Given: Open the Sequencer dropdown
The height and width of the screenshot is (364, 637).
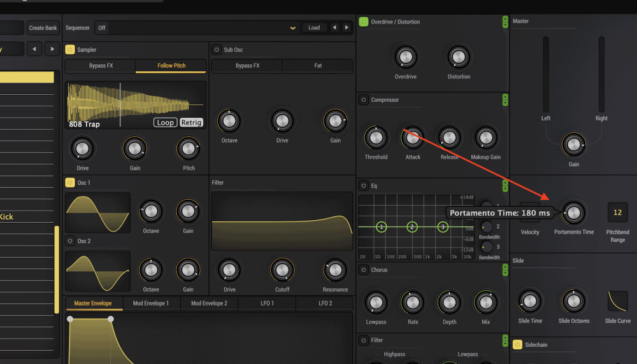Looking at the screenshot, I should (x=197, y=27).
